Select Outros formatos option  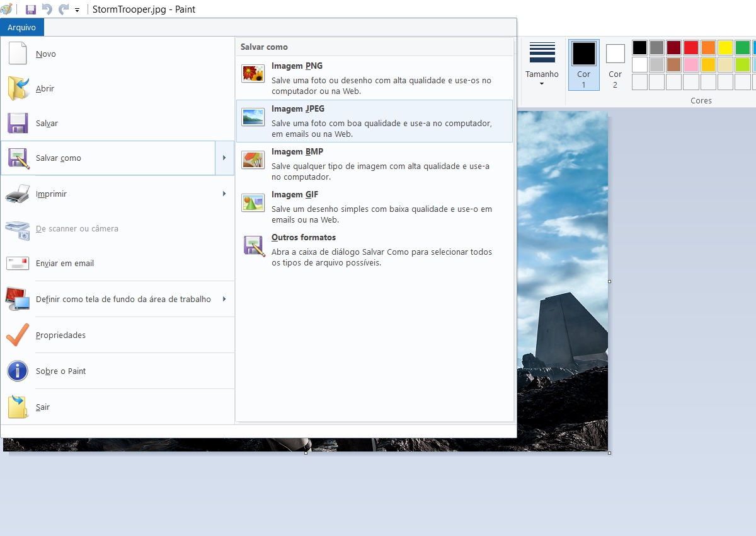coord(374,250)
